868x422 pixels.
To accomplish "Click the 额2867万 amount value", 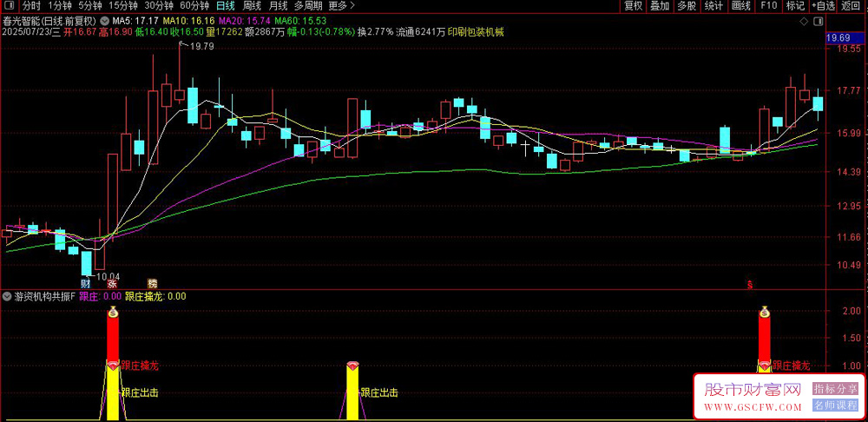I will click(266, 32).
